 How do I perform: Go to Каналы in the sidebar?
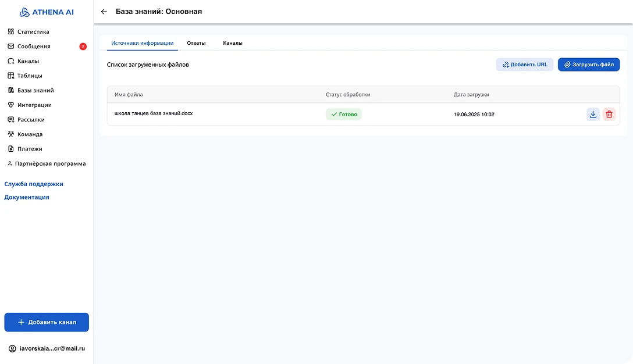coord(28,61)
